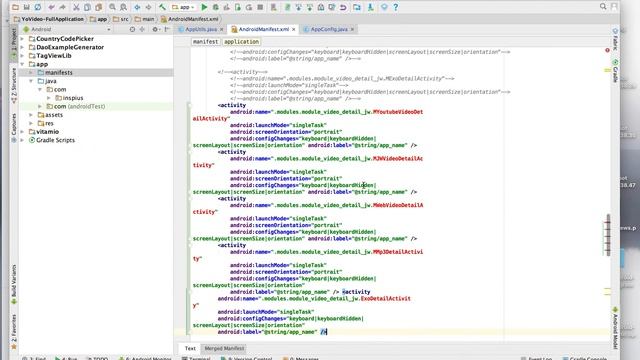Click the collapse all icon in project panel
The image size is (640, 360).
(x=142, y=29)
